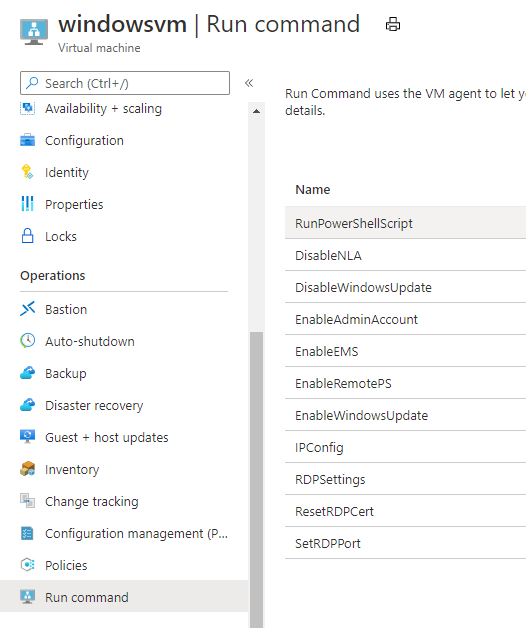526x628 pixels.
Task: Click the Guest + host updates monitor icon
Action: (28, 437)
